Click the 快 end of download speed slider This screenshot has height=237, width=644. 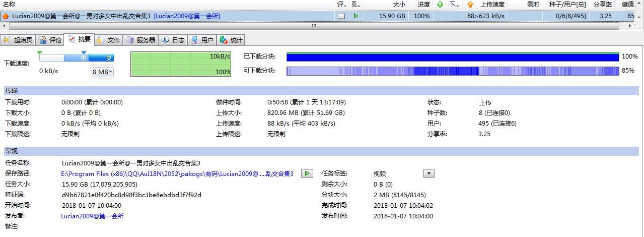tap(108, 58)
